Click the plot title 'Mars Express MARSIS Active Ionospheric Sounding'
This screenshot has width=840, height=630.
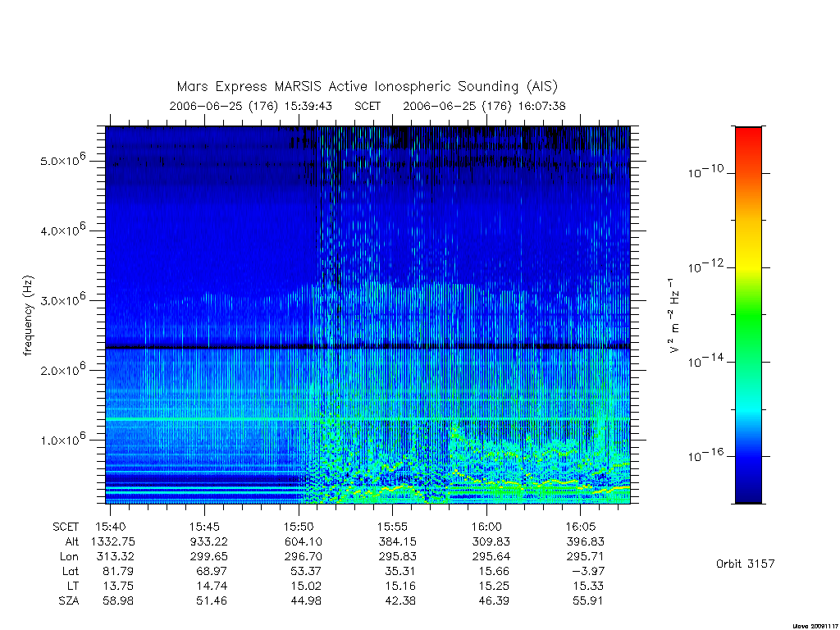[x=348, y=86]
